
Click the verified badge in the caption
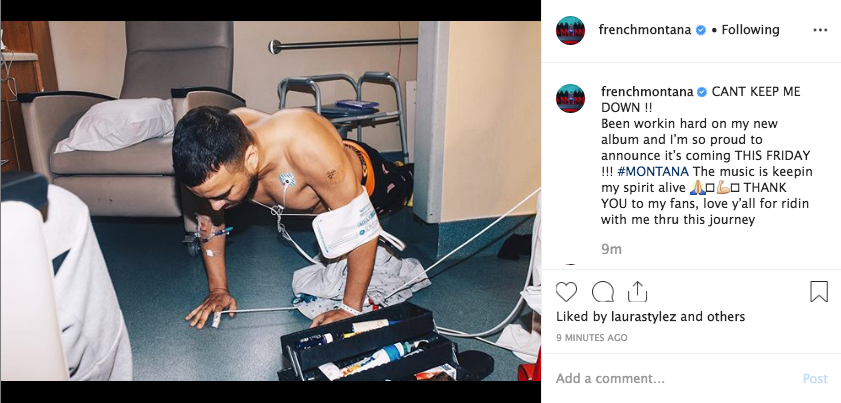(702, 92)
